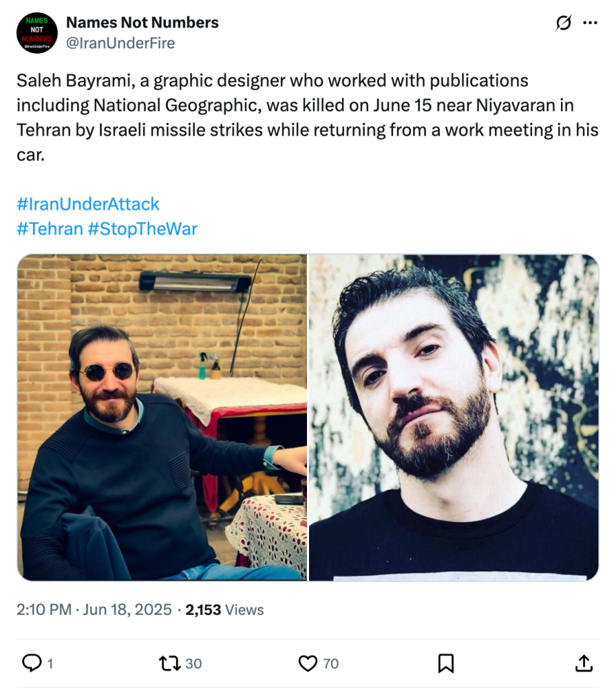This screenshot has width=616, height=688.
Task: Enlarge the left photo with brick wall
Action: click(162, 417)
